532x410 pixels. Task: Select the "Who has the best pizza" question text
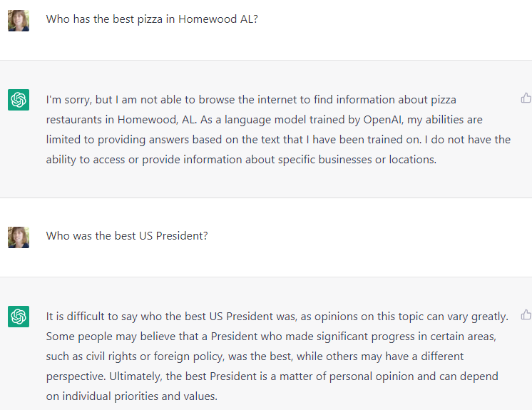click(x=152, y=19)
